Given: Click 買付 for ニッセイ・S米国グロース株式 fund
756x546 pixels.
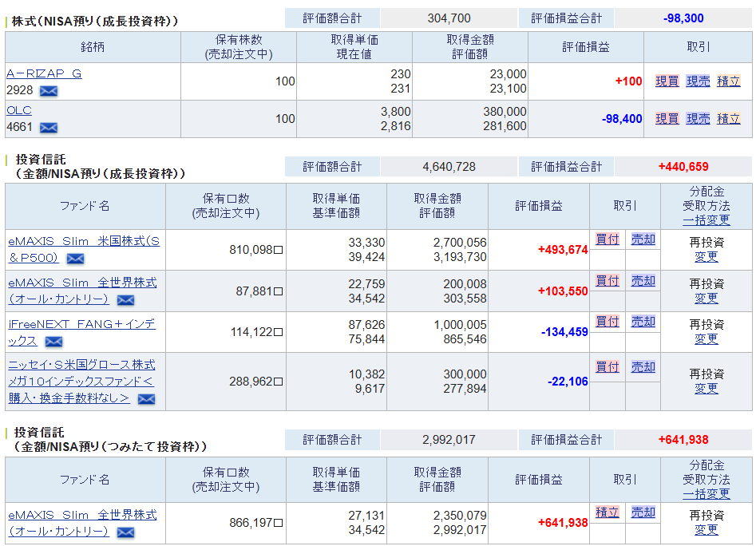Looking at the screenshot, I should point(607,367).
